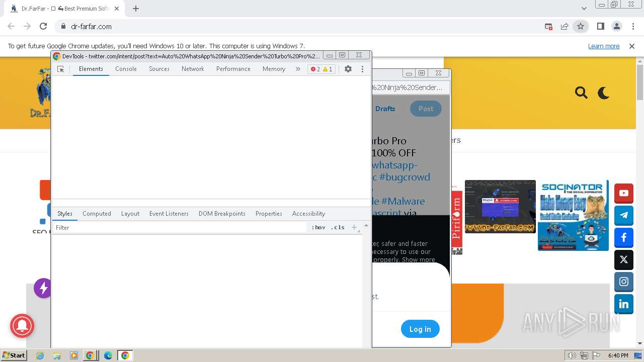Image resolution: width=644 pixels, height=362 pixels.
Task: Select the Accessibility pane tab
Action: click(308, 214)
